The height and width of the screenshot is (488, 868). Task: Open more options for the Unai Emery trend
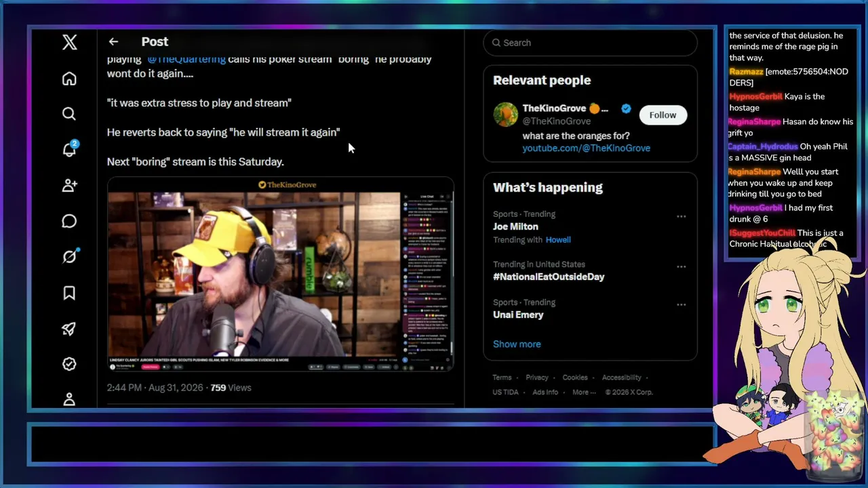[682, 305]
